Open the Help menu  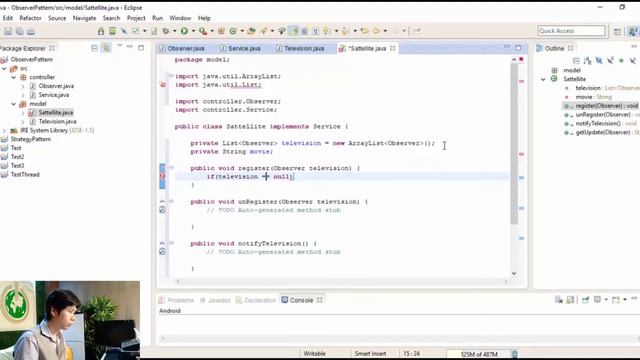tap(204, 18)
